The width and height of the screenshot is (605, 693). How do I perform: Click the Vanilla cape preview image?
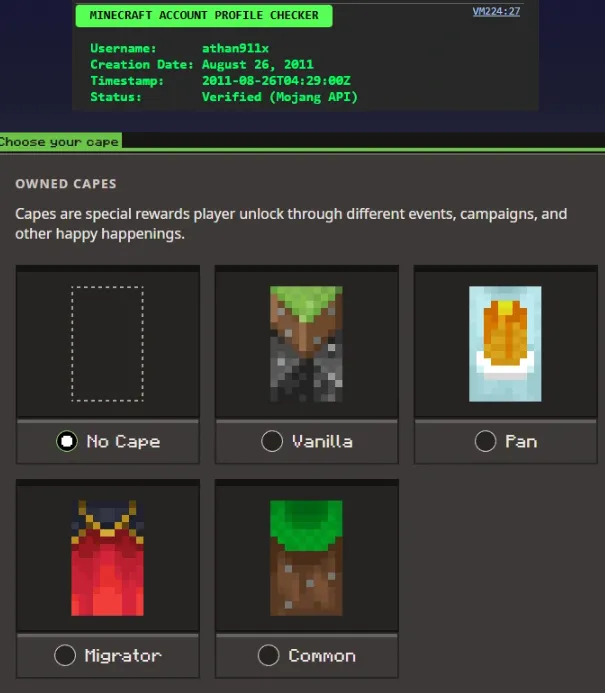[x=306, y=344]
